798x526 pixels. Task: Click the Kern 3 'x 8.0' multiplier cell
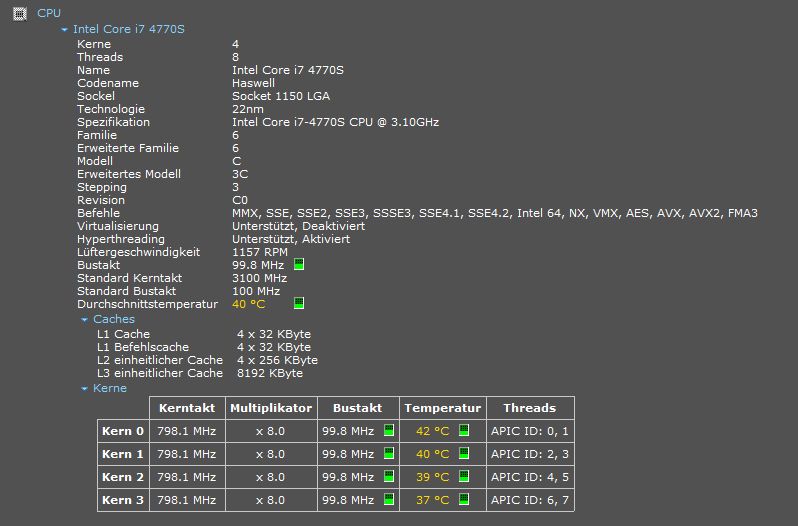coord(271,500)
